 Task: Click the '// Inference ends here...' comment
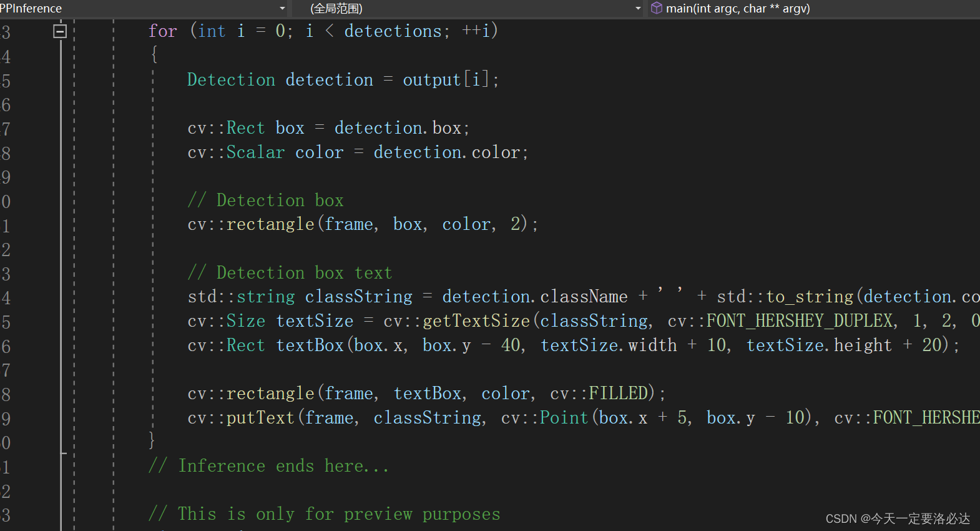(x=269, y=466)
